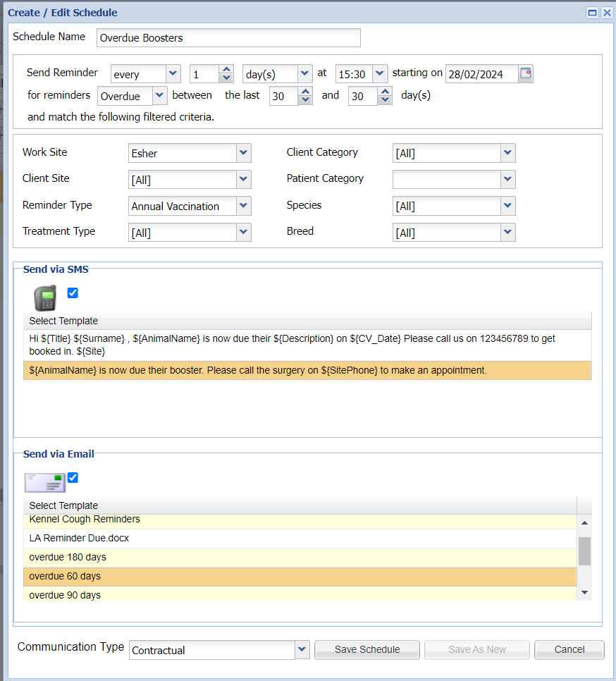Expand the Communication Type dropdown
The height and width of the screenshot is (681, 616).
pyautogui.click(x=302, y=649)
